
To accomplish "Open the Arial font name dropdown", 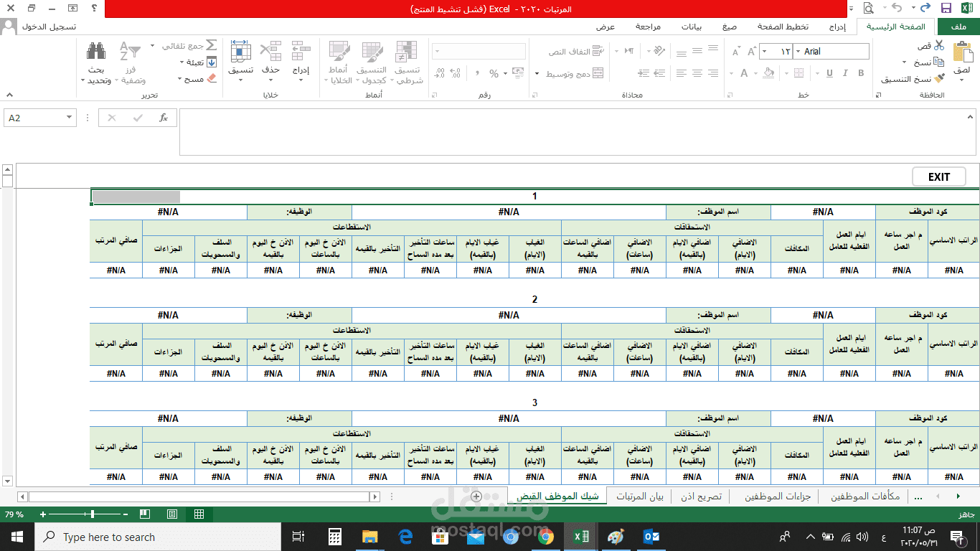I will click(797, 52).
